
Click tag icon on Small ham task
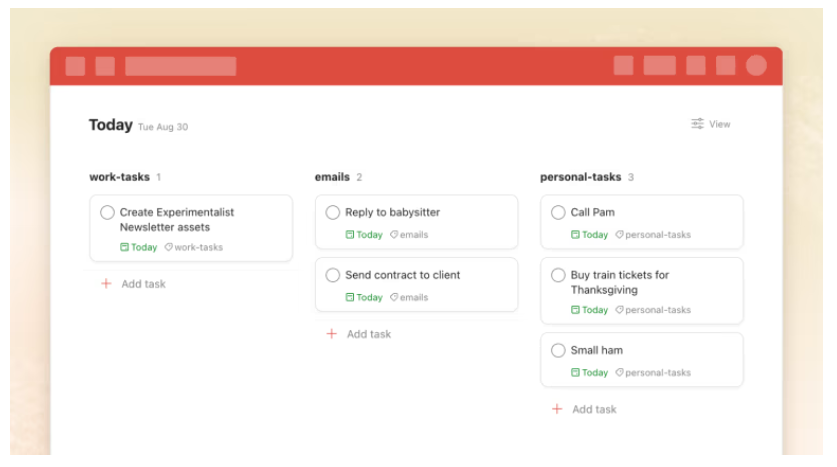click(x=619, y=372)
